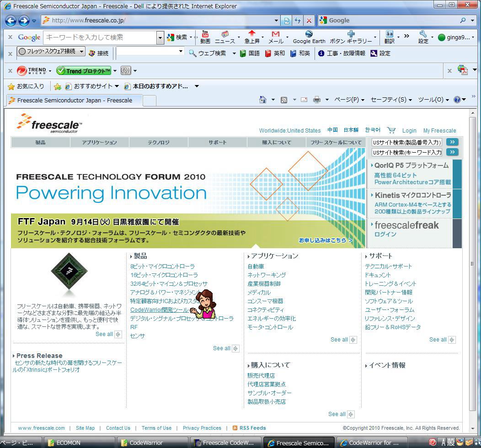Open the ウェブ検索 dropdown arrow

pyautogui.click(x=234, y=53)
